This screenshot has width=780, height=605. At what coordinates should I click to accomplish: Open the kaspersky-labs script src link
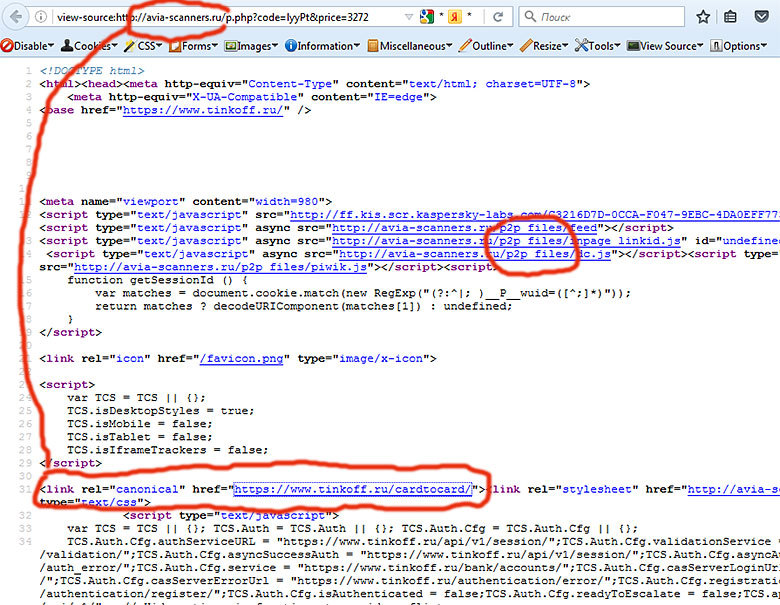point(535,214)
